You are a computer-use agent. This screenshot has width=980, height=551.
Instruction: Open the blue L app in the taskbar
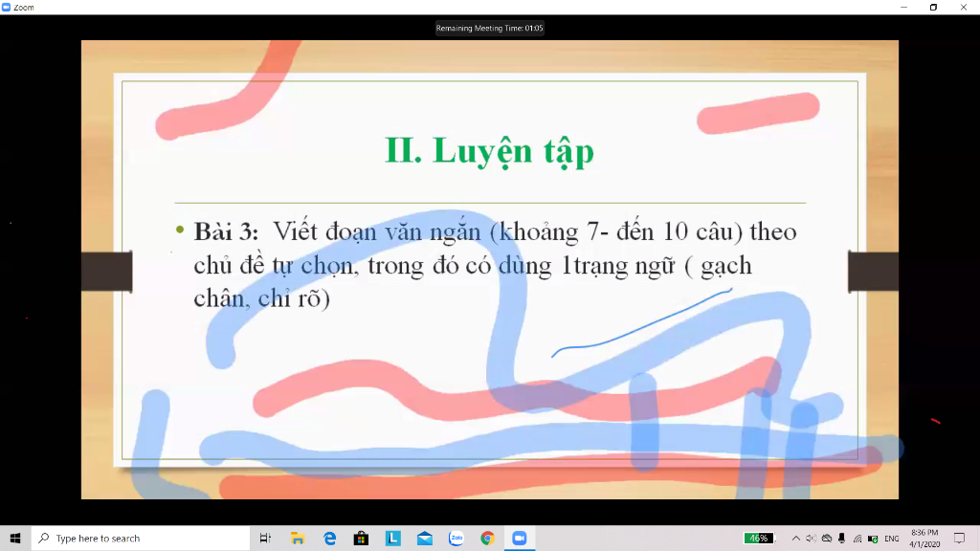pos(393,538)
